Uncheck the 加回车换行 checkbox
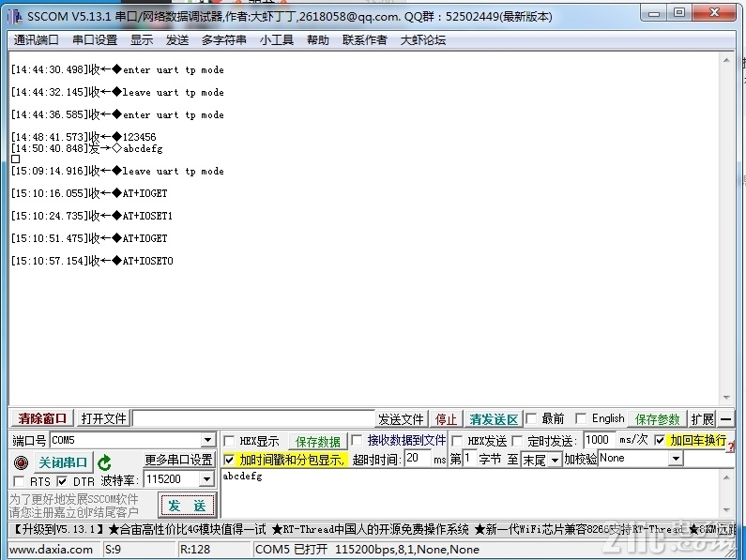The image size is (746, 560). click(x=660, y=440)
